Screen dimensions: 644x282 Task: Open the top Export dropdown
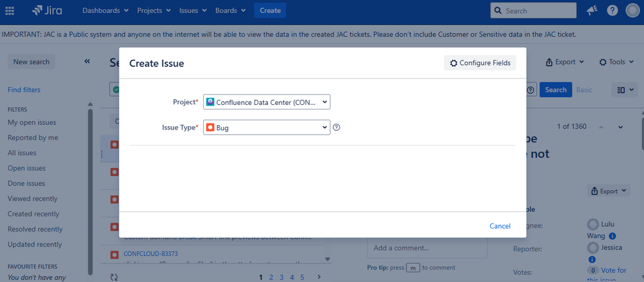pos(565,62)
